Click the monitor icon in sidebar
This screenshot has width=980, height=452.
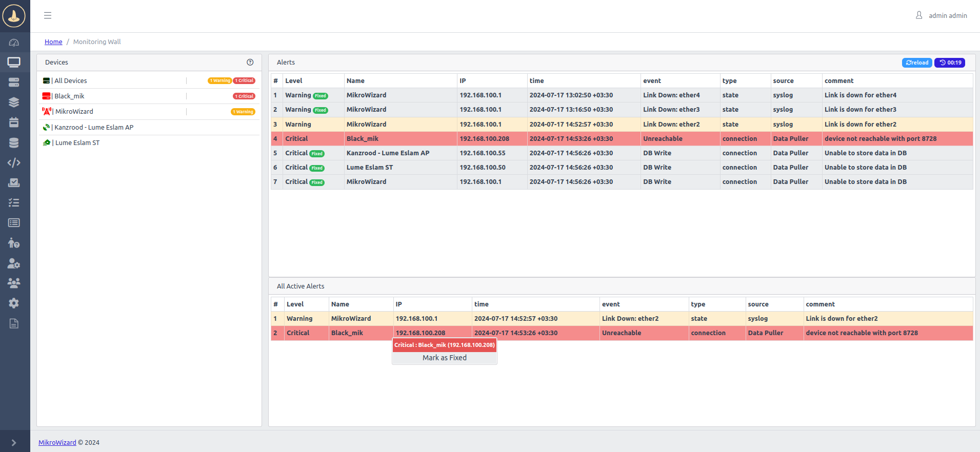(14, 63)
